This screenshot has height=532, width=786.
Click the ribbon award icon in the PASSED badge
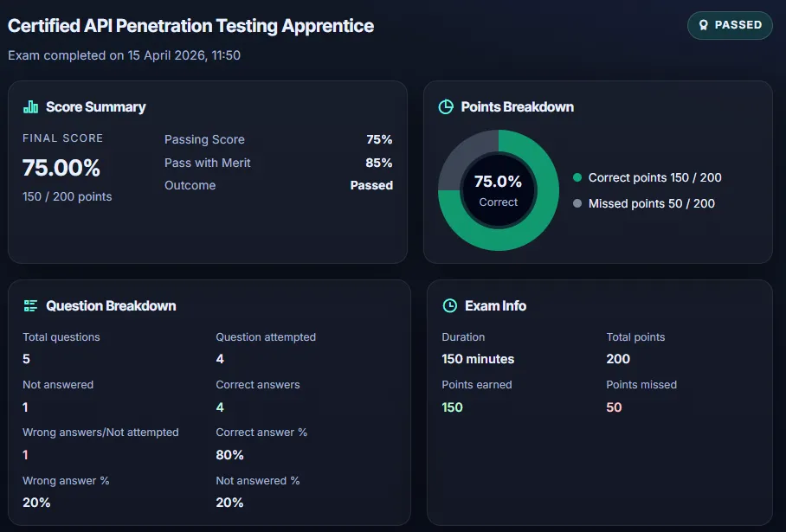click(x=702, y=25)
